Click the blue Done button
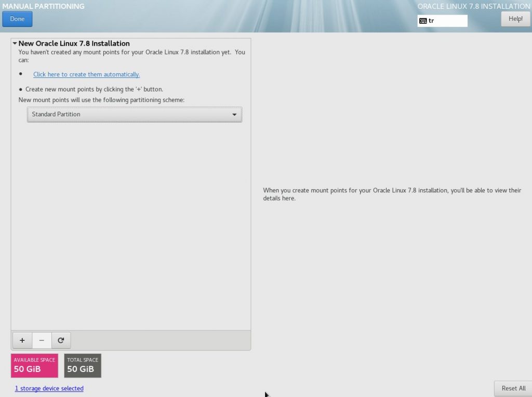The width and height of the screenshot is (532, 397). [17, 19]
